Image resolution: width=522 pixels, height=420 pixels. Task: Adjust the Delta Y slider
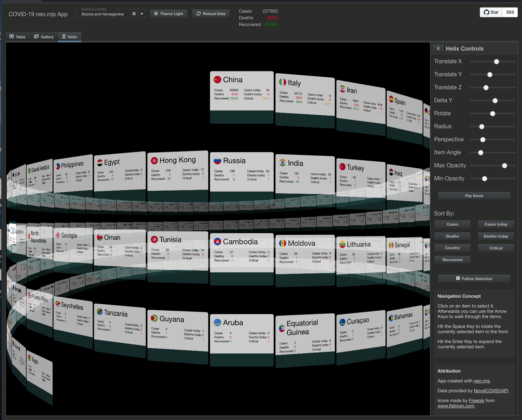click(492, 101)
